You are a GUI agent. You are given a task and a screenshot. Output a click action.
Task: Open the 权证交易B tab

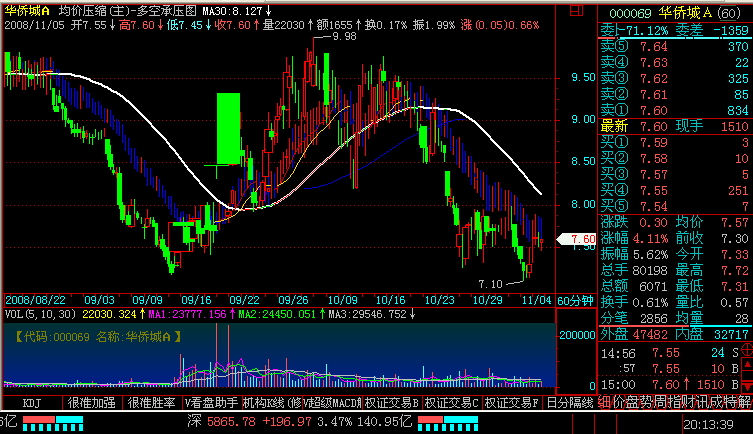click(x=391, y=403)
